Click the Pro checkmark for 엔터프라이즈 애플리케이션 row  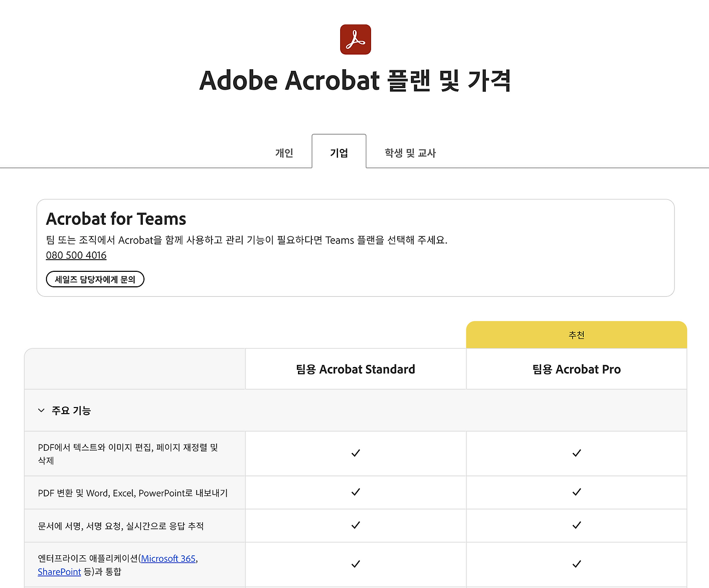pos(577,564)
